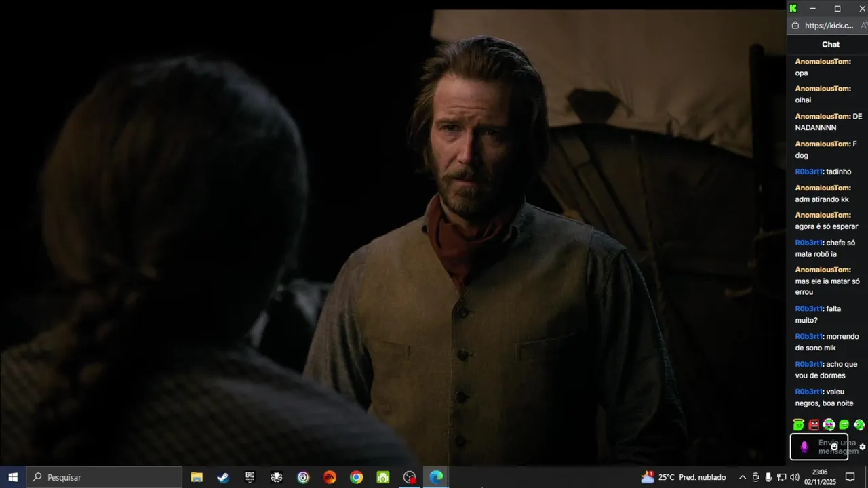
Task: Open chat settings gear
Action: (x=863, y=447)
